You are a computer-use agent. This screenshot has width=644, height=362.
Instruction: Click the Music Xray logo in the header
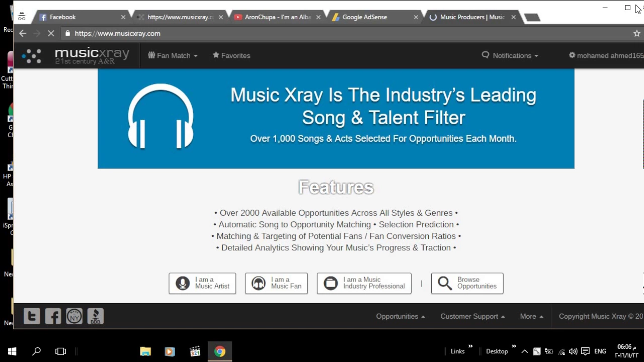click(75, 55)
